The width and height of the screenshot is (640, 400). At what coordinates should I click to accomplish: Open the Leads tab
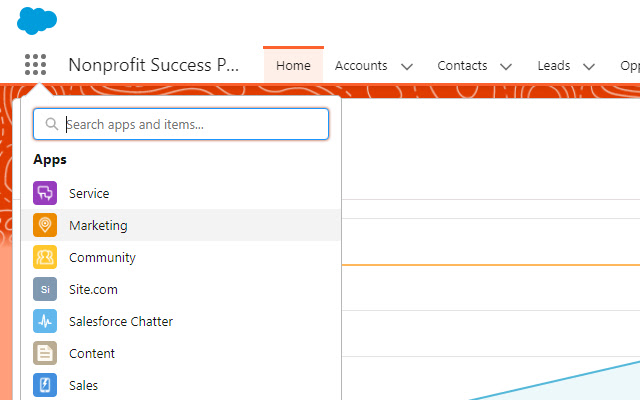click(x=553, y=65)
